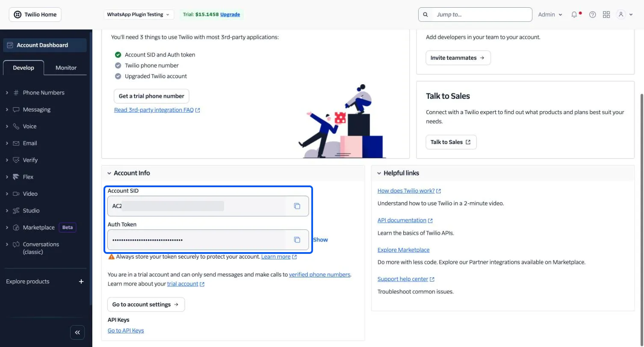
Task: Switch to the Monitor tab
Action: (x=66, y=68)
